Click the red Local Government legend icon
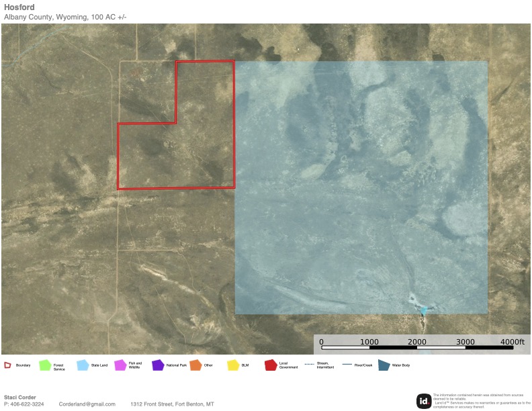Screen dimensions: 532x411 click(x=271, y=365)
